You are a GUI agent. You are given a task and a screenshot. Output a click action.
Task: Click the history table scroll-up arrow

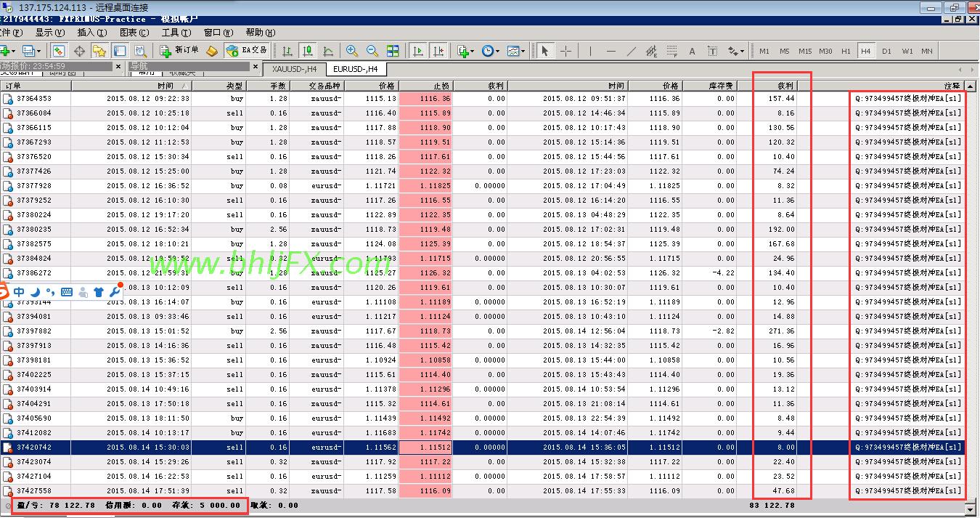tap(971, 86)
